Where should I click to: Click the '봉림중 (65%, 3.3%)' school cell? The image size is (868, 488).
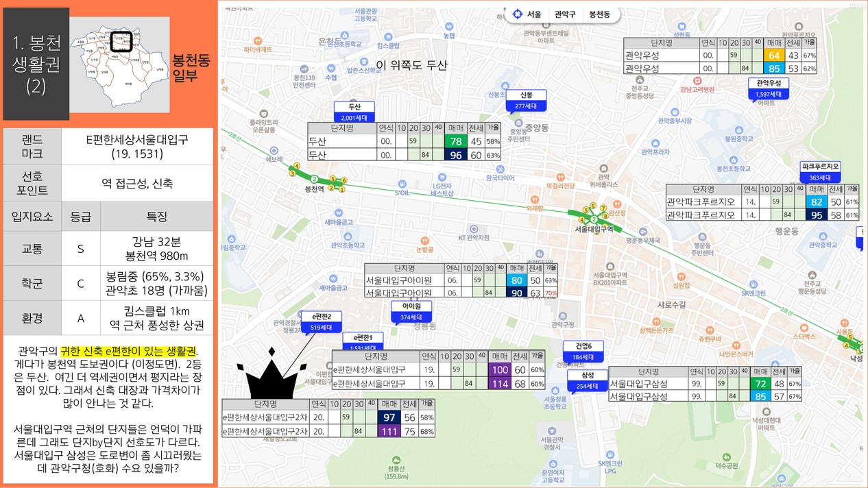click(x=157, y=283)
